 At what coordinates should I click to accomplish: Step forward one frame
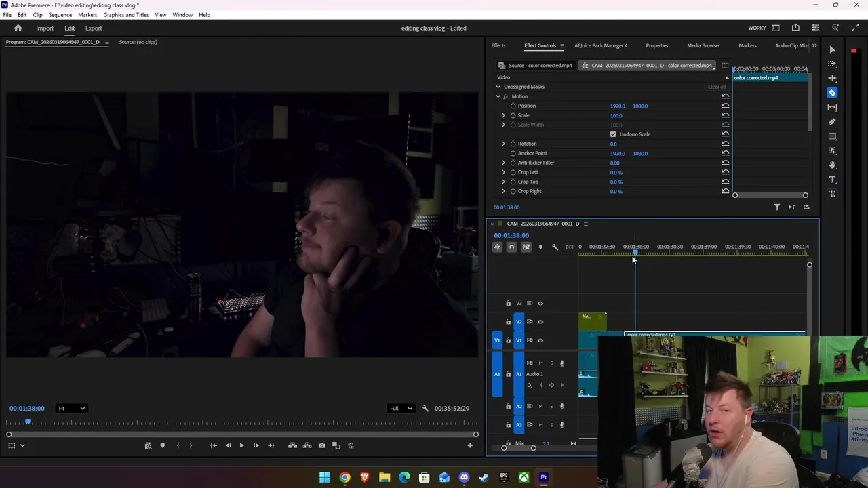pyautogui.click(x=256, y=445)
